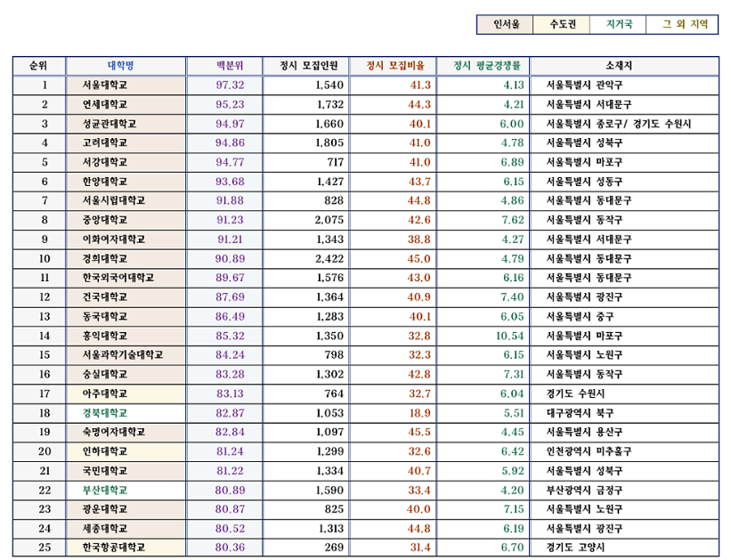Select the 정시 모집인원 column header
This screenshot has height=560, width=731.
tap(305, 66)
